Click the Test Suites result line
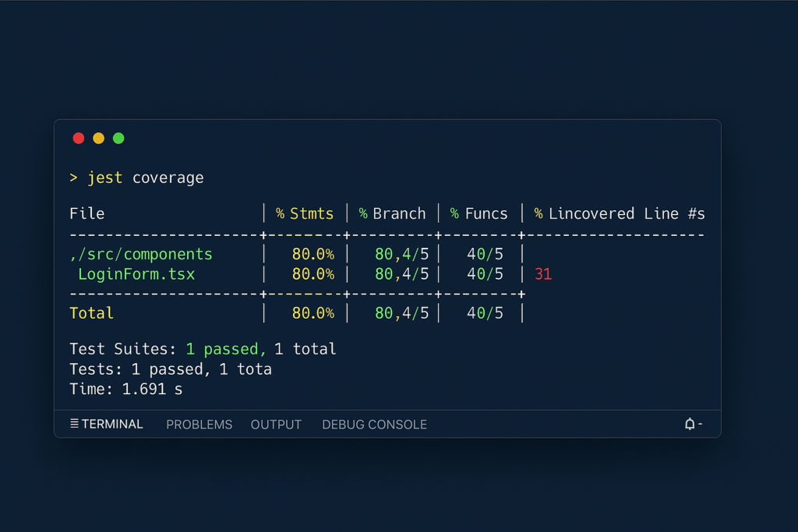 pyautogui.click(x=203, y=349)
